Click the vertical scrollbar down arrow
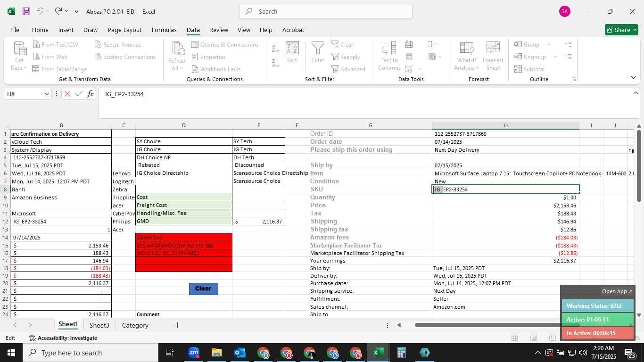Viewport: 644px width, 362px height. (639, 315)
